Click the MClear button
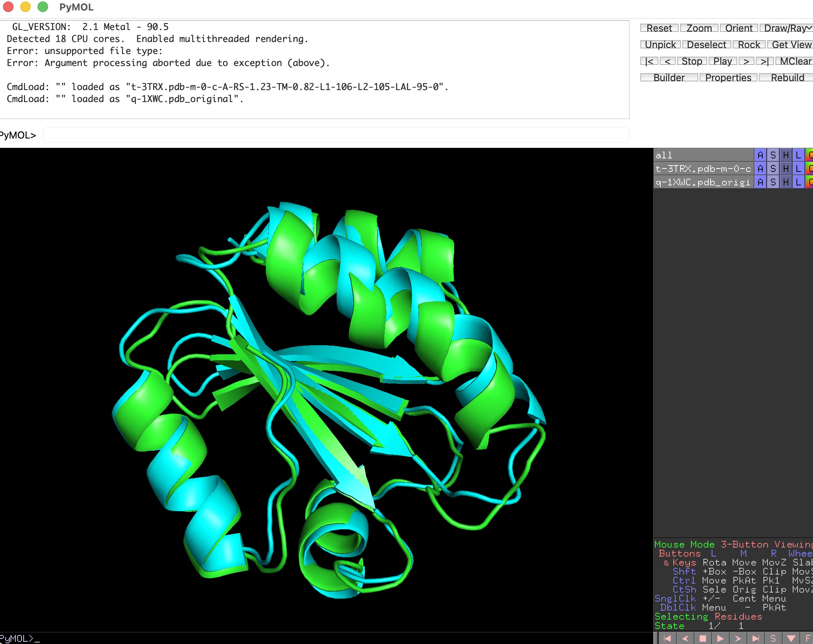 pos(794,62)
